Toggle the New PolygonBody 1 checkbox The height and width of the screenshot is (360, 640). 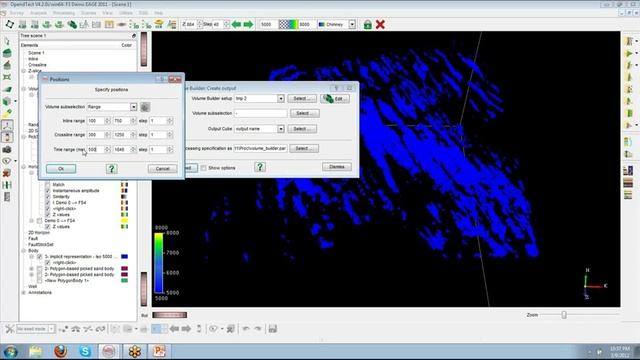pyautogui.click(x=40, y=281)
